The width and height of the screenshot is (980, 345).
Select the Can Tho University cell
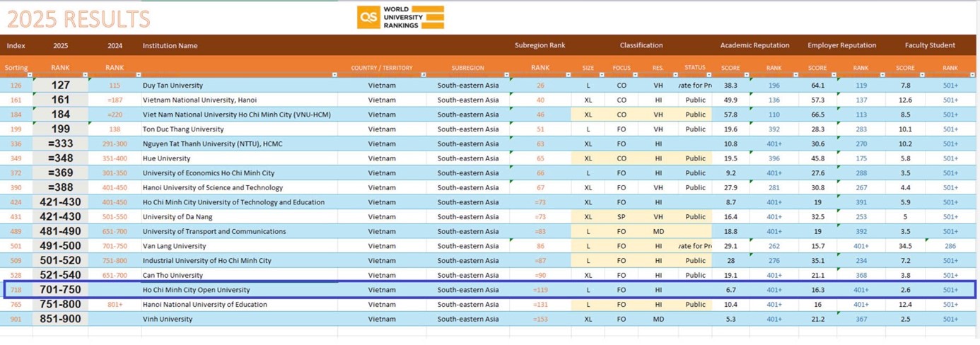(238, 275)
